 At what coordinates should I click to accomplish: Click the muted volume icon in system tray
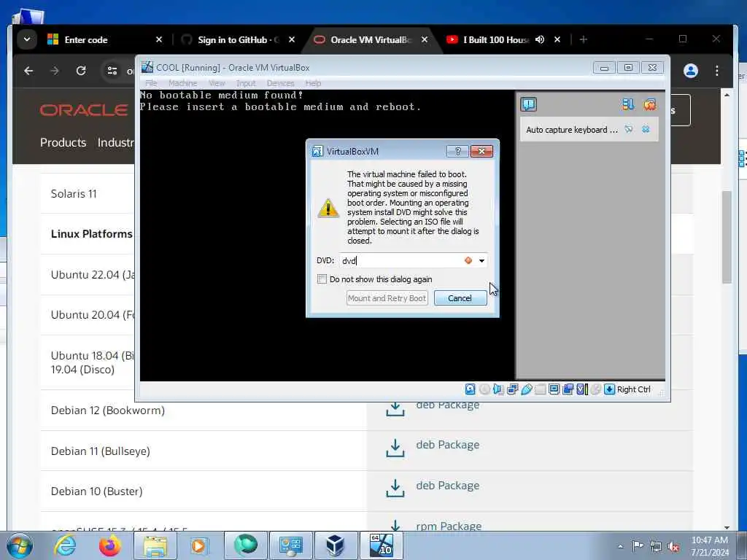pyautogui.click(x=673, y=547)
